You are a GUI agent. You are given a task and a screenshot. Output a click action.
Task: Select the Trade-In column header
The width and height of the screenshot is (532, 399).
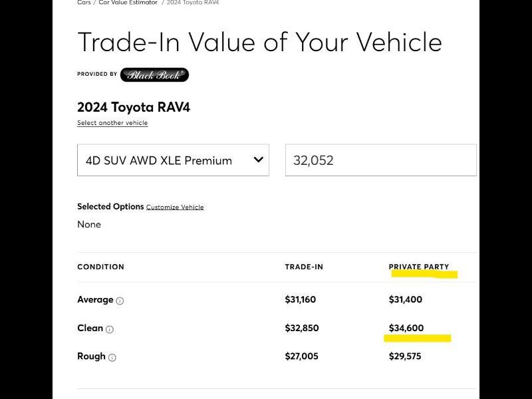[x=304, y=267]
